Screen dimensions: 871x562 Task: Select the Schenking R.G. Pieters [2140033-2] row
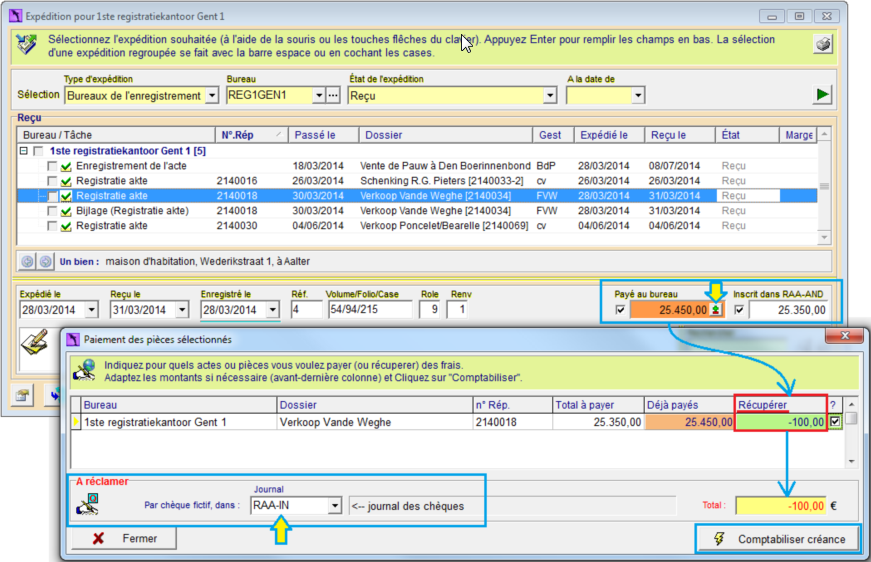[x=417, y=181]
